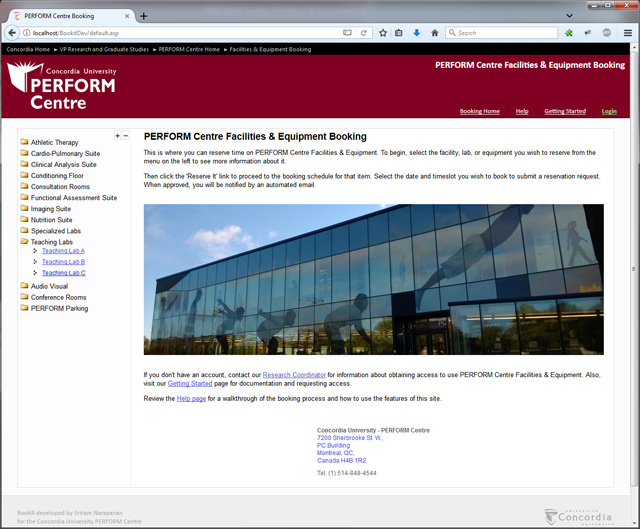Open the downloads arrow icon
Screen dimensions: 640x529
[417, 33]
